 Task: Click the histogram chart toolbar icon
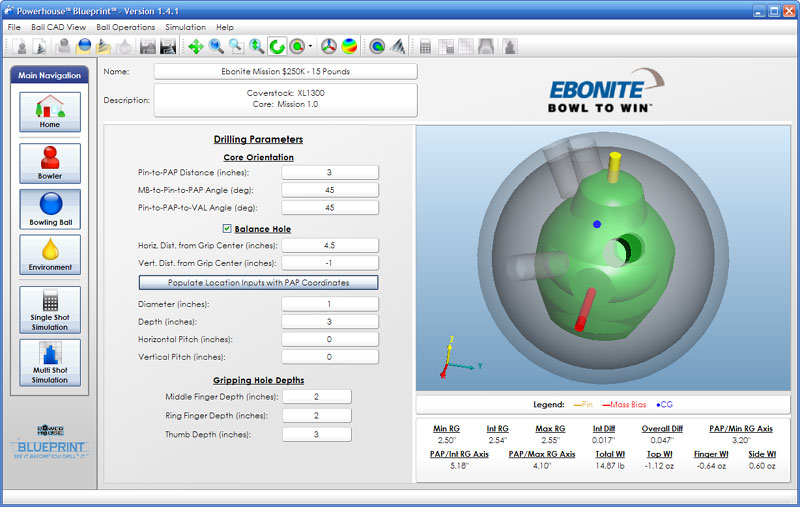pos(510,46)
